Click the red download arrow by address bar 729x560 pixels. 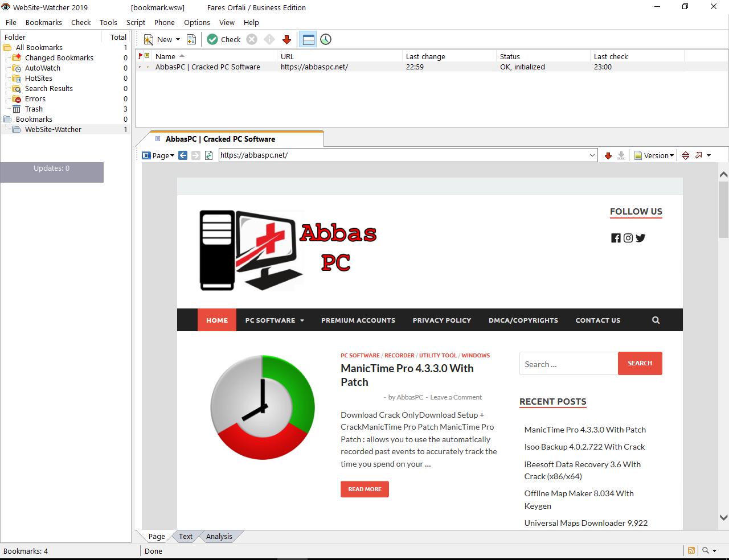click(608, 155)
